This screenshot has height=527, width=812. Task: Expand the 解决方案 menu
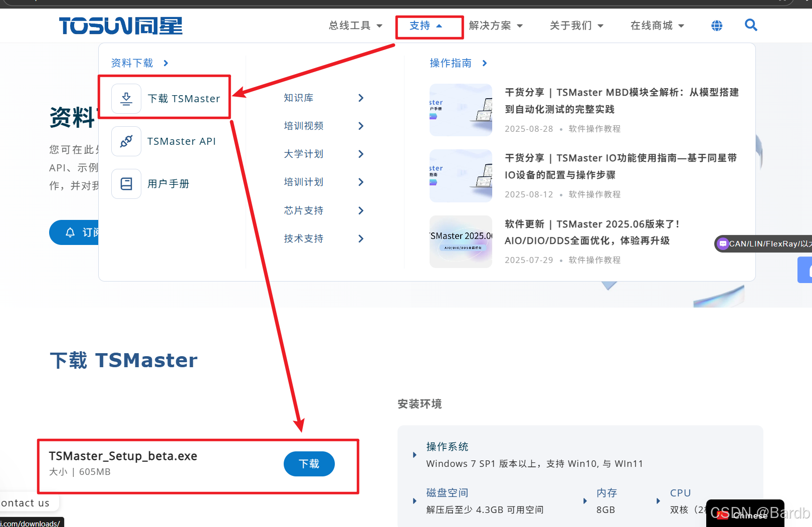click(496, 26)
